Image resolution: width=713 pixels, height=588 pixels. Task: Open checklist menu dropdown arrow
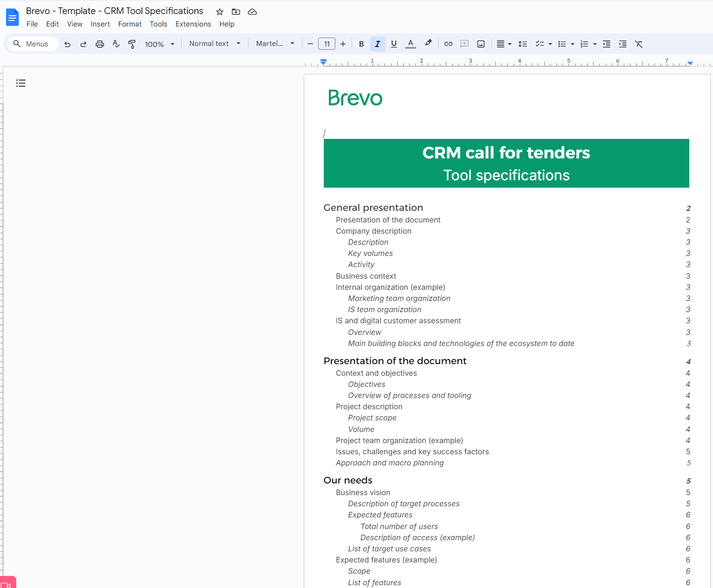coord(550,44)
